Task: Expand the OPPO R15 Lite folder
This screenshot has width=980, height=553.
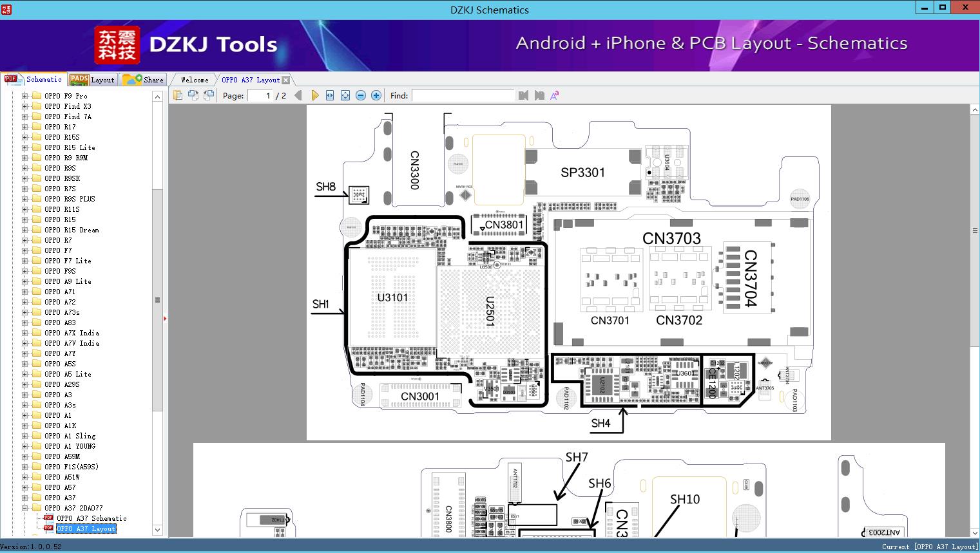Action: point(24,147)
